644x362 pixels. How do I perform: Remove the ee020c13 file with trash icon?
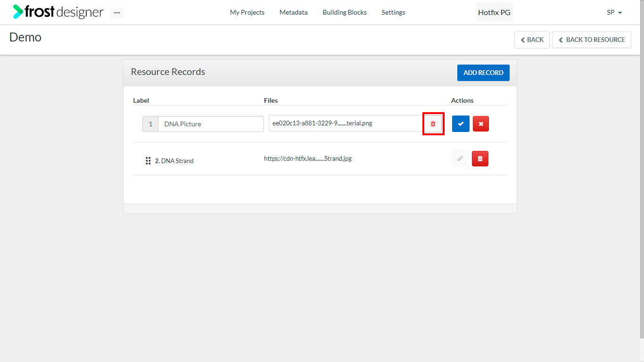pos(433,123)
